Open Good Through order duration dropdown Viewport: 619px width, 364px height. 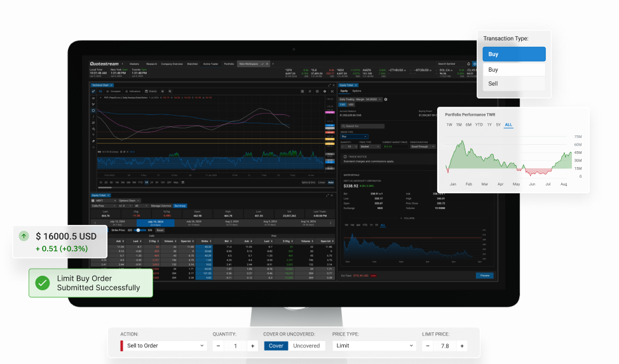(423, 147)
